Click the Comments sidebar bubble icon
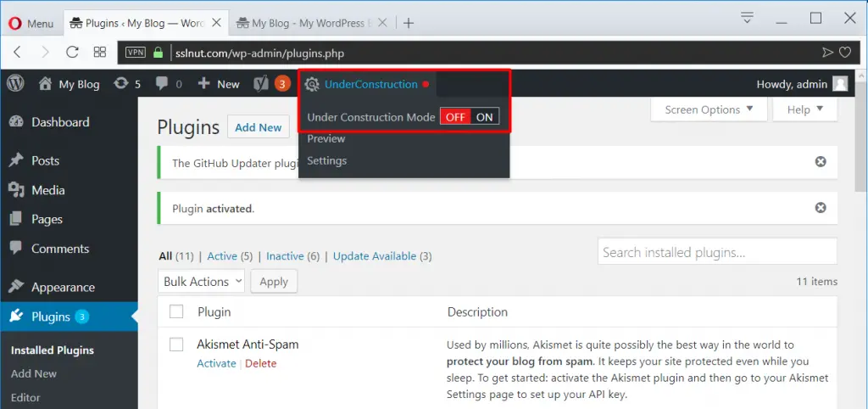The height and width of the screenshot is (409, 868). click(x=16, y=248)
